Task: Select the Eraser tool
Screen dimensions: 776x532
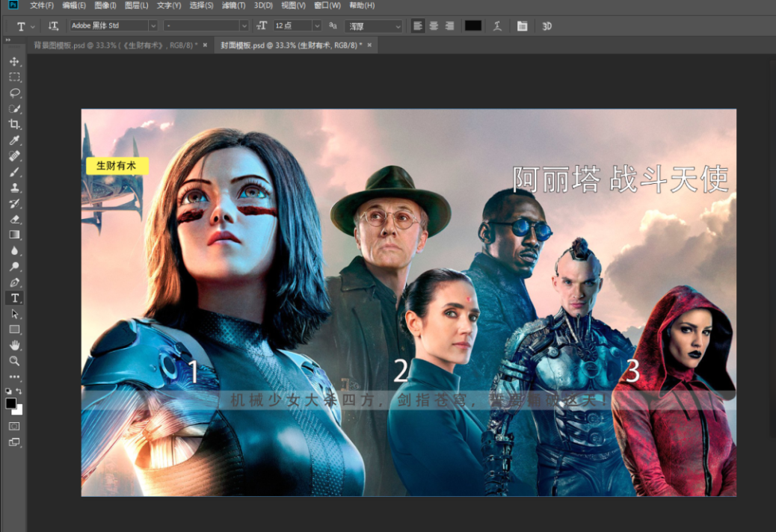Action: click(14, 219)
